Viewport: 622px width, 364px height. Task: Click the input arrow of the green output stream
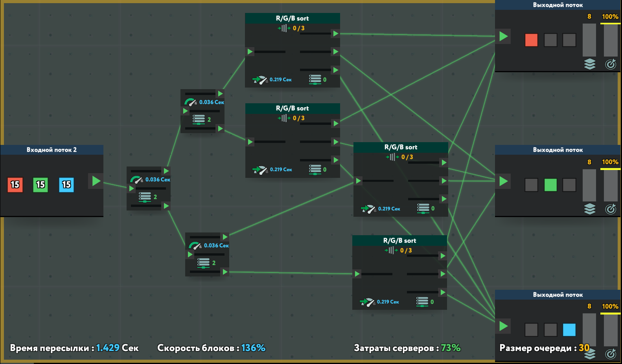pos(503,181)
